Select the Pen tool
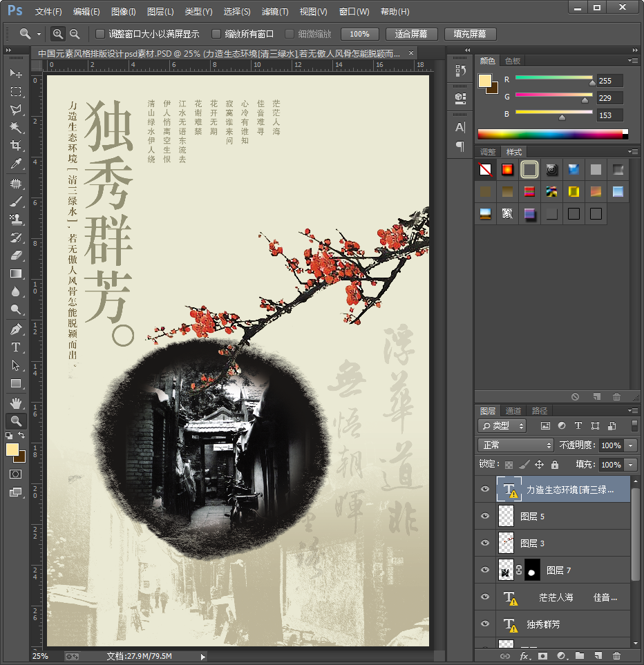Image resolution: width=644 pixels, height=665 pixels. (x=16, y=329)
